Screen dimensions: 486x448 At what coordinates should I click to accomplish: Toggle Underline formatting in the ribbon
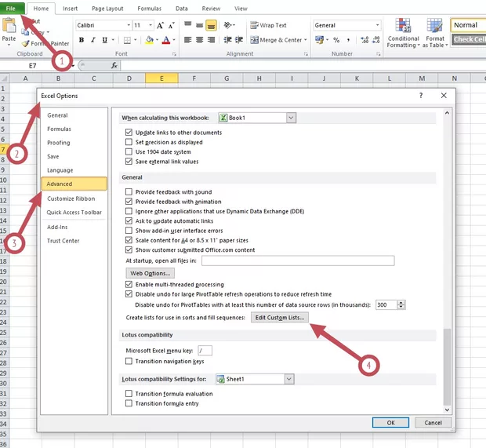105,40
